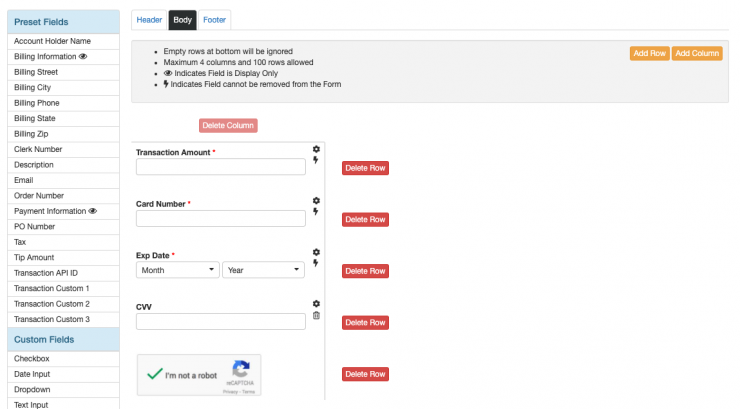740x409 pixels.
Task: Click lightning bolt icon beside Card Number
Action: click(x=316, y=211)
